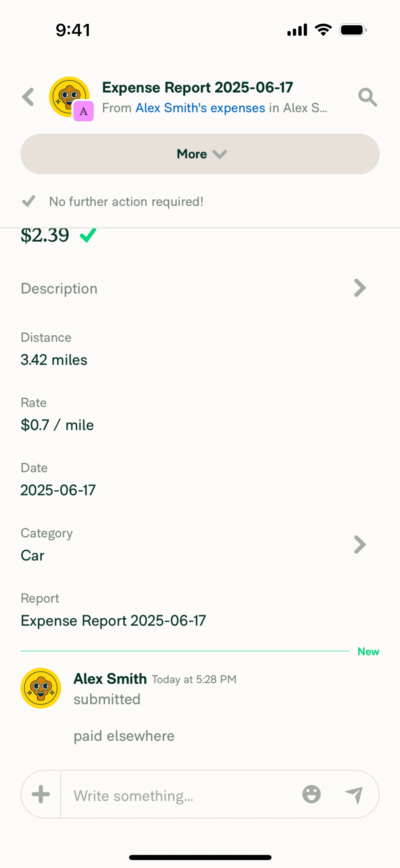Screen dimensions: 400x868
Task: Tap the green checkmark beside $2.39
Action: coord(88,235)
